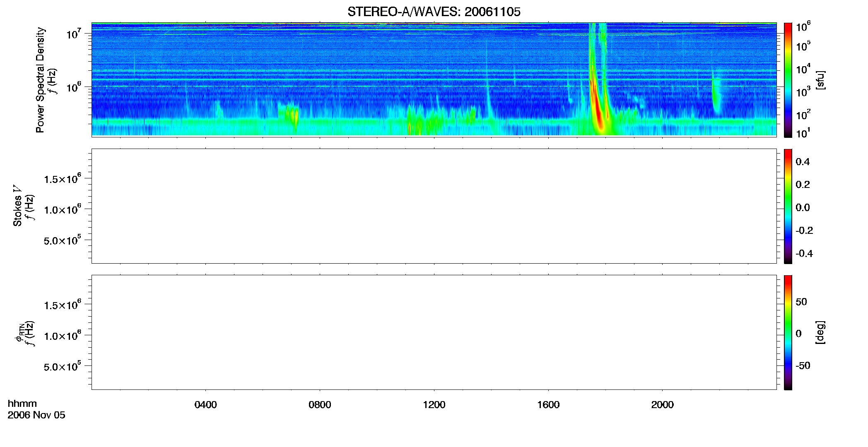Image resolution: width=868 pixels, height=447 pixels.
Task: Click the 0.4 tick on the Stokes colorbar
Action: click(x=803, y=162)
